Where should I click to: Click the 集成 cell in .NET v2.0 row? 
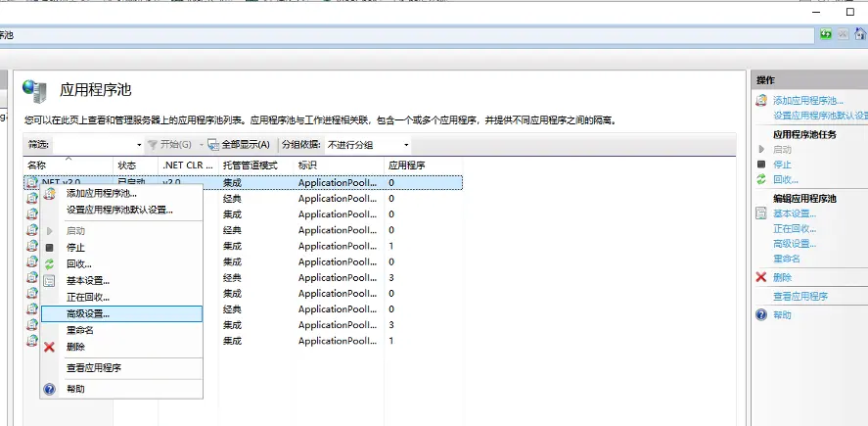(x=233, y=182)
